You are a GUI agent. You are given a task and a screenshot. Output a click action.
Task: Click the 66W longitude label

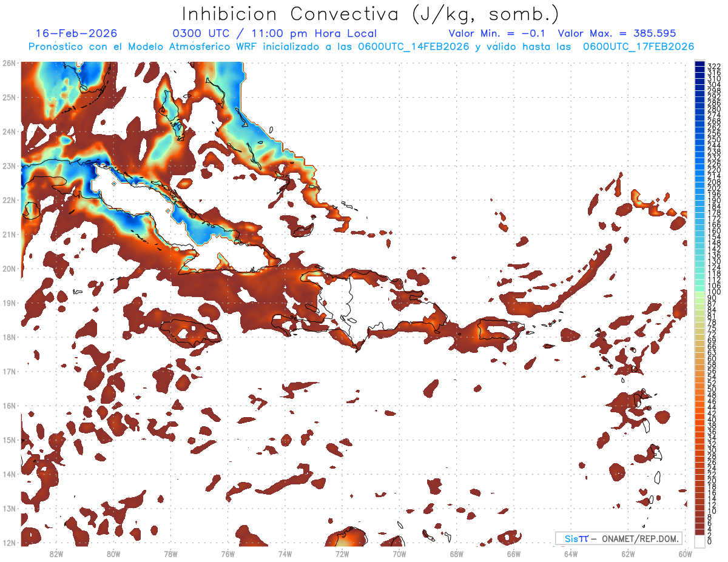[513, 554]
